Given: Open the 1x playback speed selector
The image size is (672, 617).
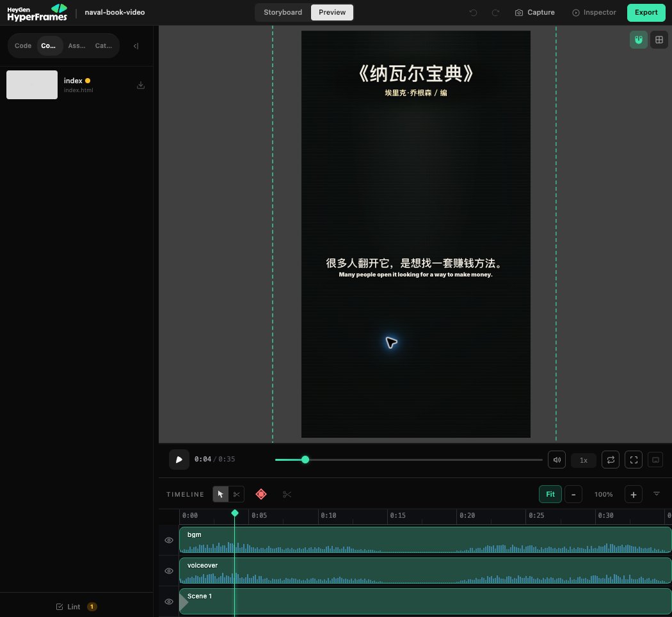Looking at the screenshot, I should coord(583,460).
